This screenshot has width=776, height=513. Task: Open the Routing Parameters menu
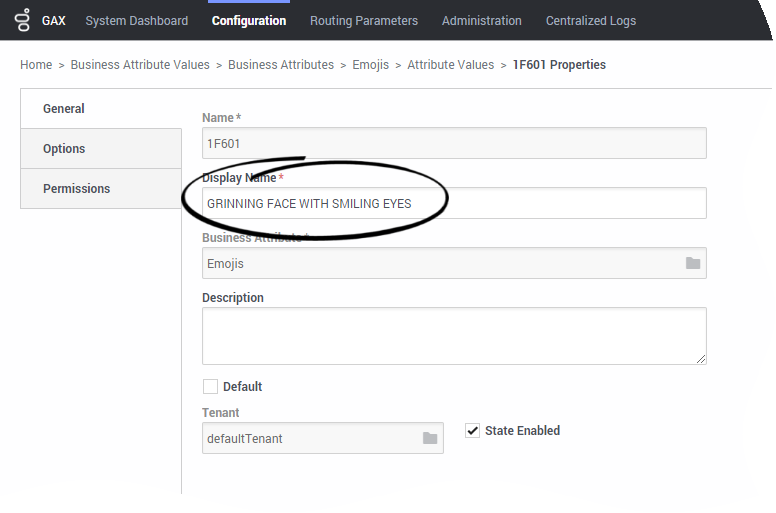[x=364, y=20]
